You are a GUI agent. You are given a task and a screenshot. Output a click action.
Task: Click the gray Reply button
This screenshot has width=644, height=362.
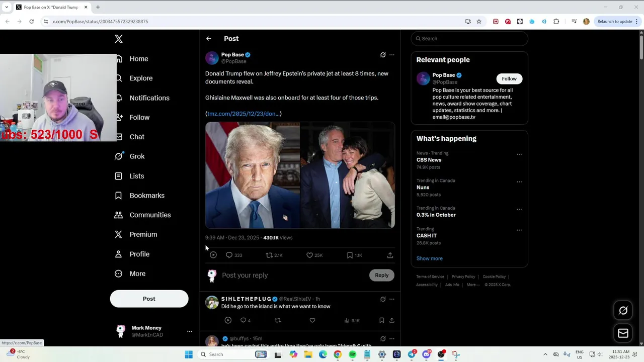382,275
